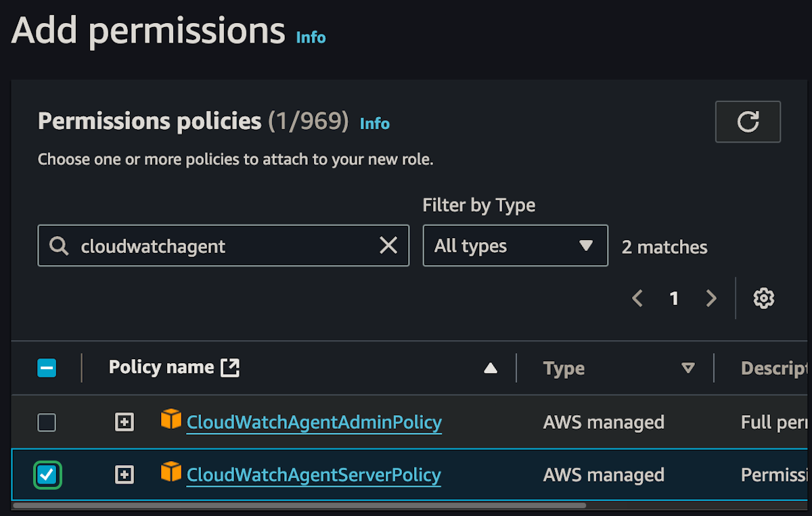Click the orange cube icon for CloudWatchAgentServerPolicy
Image resolution: width=812 pixels, height=516 pixels.
tap(171, 472)
